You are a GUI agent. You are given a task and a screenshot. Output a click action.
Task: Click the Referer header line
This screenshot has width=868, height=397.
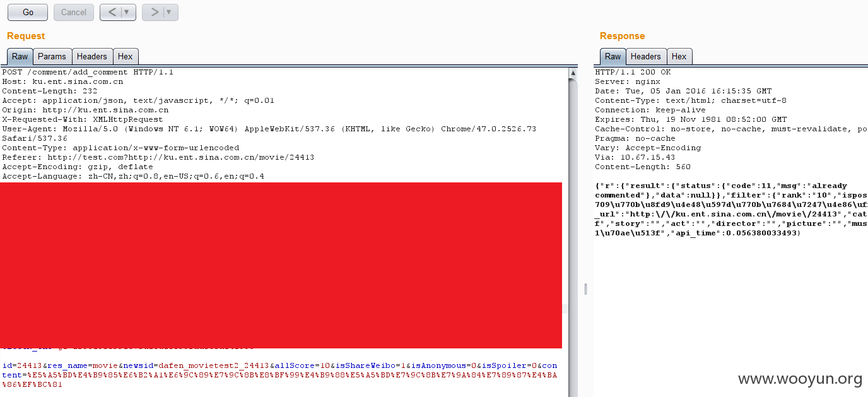pos(158,157)
